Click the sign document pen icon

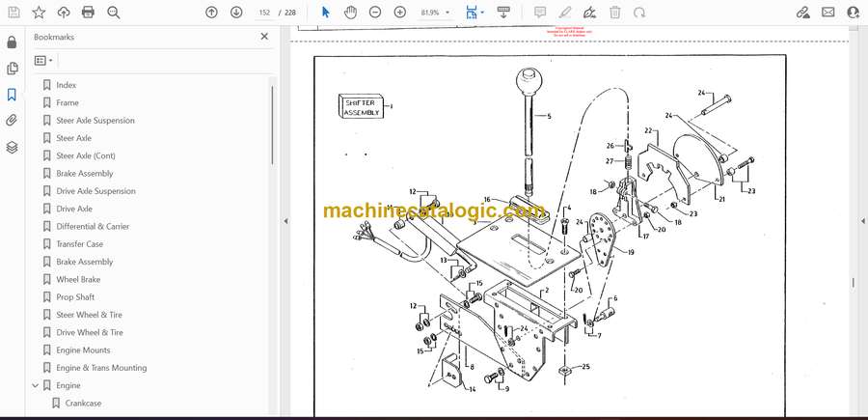(x=589, y=13)
